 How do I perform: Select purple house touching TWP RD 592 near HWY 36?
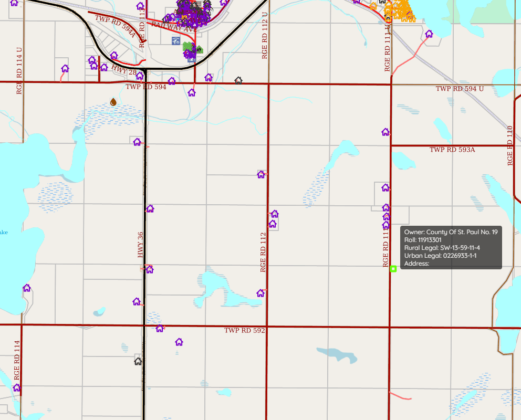click(160, 328)
